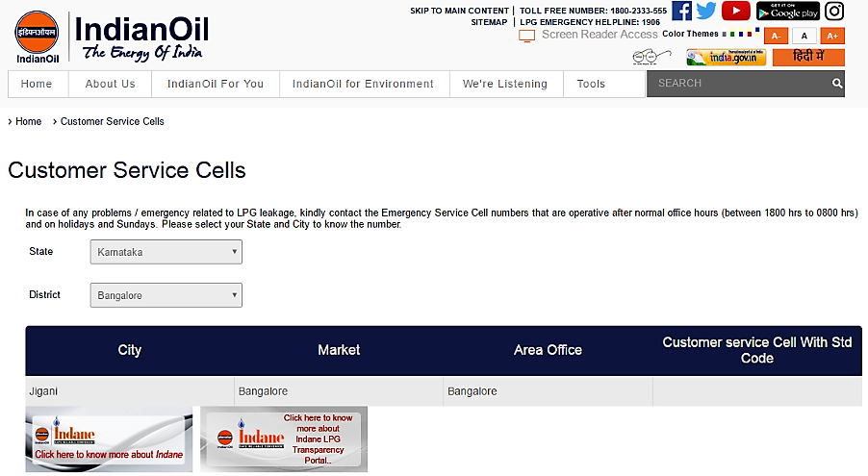Select the gray color theme swatch
This screenshot has height=476, width=868.
(724, 35)
